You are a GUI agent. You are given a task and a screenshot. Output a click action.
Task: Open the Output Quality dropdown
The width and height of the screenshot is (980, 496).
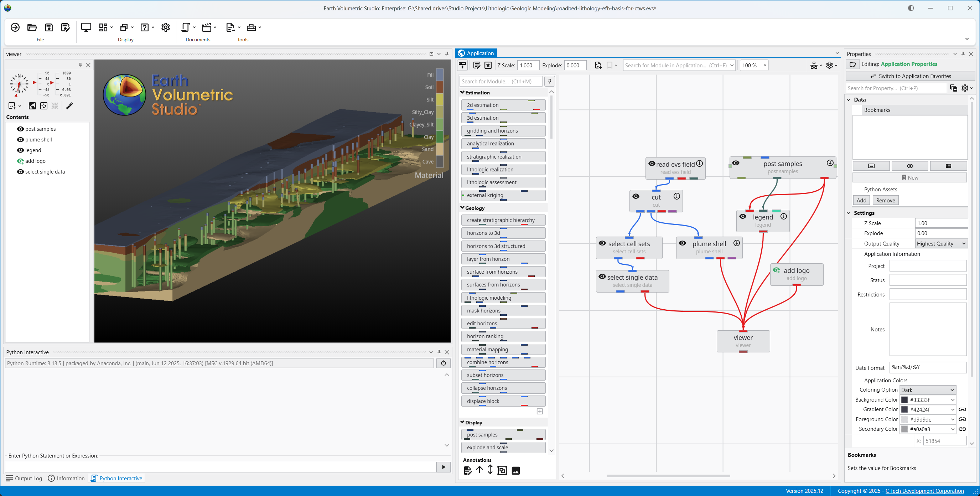coord(941,244)
